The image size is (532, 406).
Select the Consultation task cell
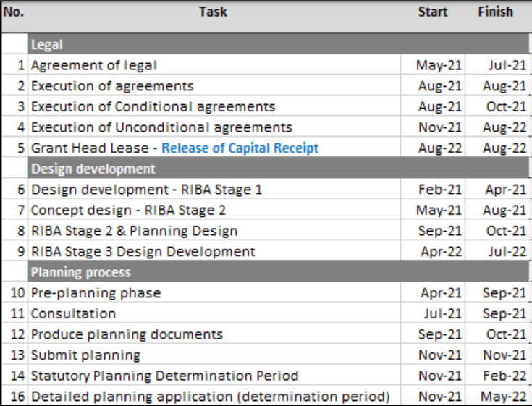pos(73,313)
